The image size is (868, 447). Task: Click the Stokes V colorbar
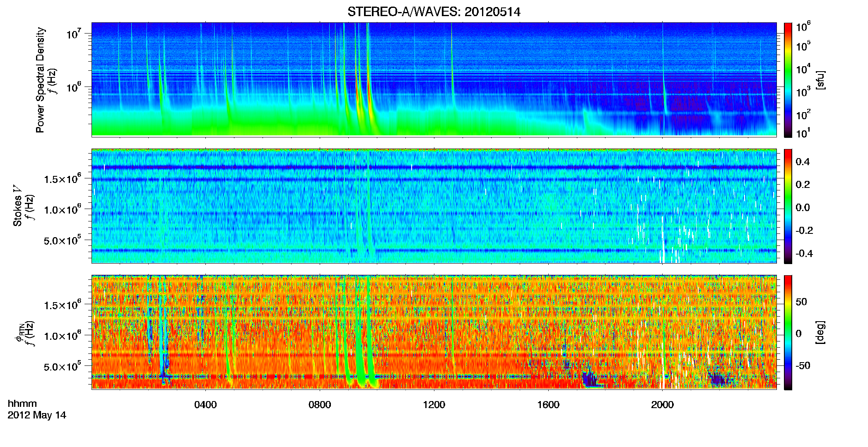[x=788, y=206]
